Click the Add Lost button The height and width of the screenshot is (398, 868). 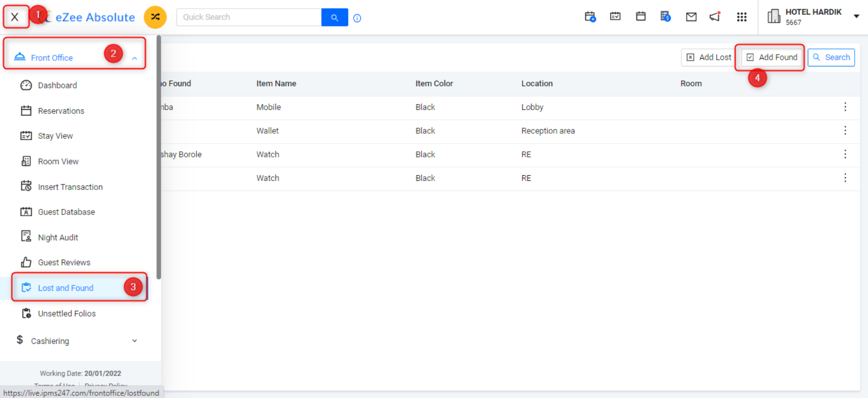coord(709,57)
